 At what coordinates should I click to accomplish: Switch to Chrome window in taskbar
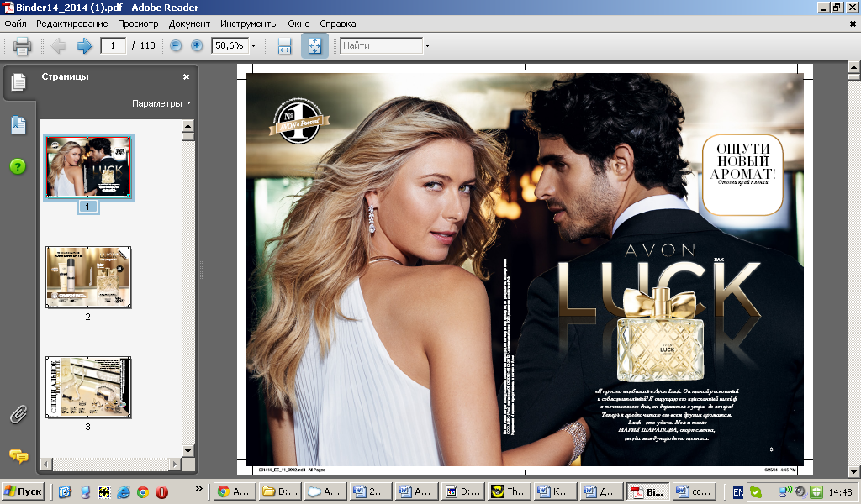pyautogui.click(x=234, y=491)
